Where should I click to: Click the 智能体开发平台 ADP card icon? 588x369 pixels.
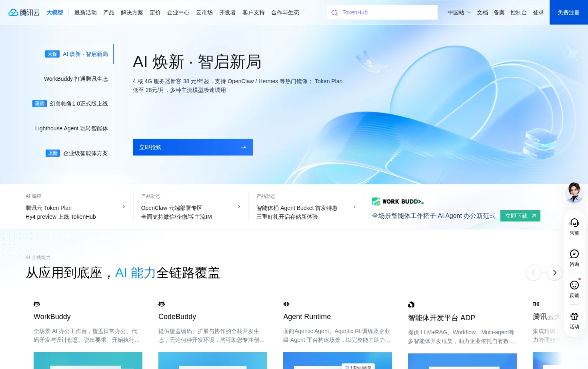click(411, 305)
